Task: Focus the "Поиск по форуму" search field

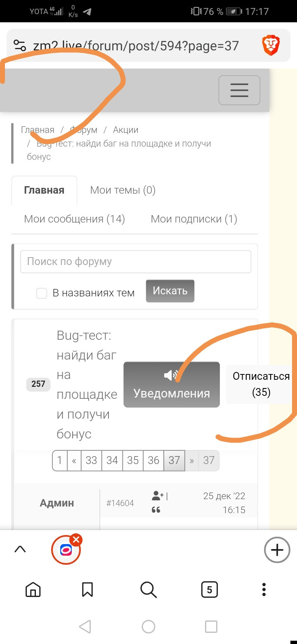Action: point(135,262)
